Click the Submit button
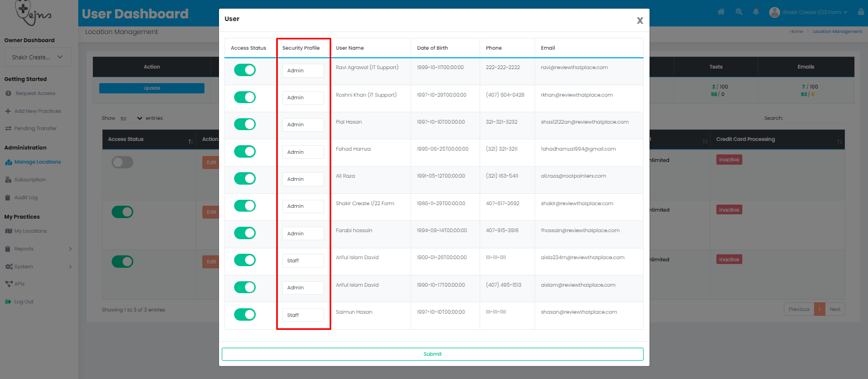 432,354
